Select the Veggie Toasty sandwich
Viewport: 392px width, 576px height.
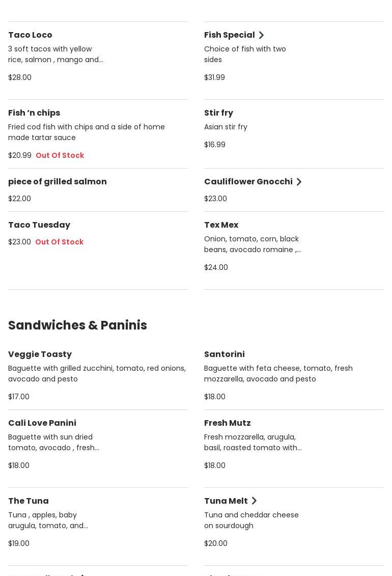(40, 354)
